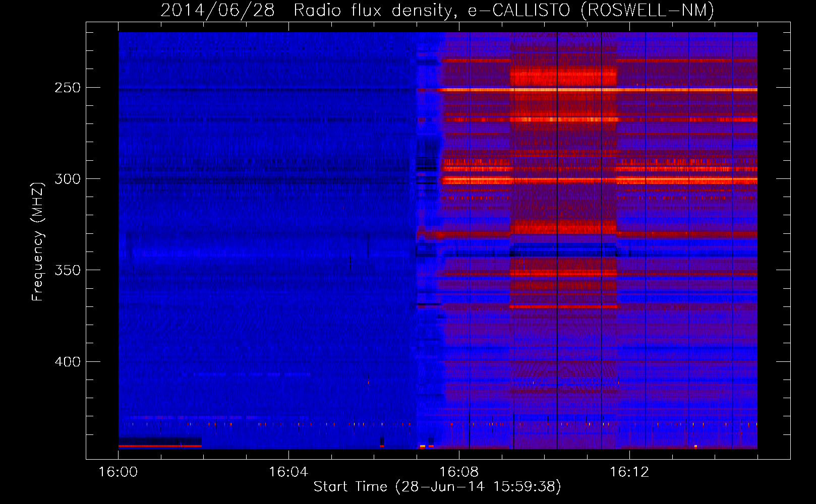Screen dimensions: 816x504
Task: Click the 16:12 time tick label
Action: point(629,472)
